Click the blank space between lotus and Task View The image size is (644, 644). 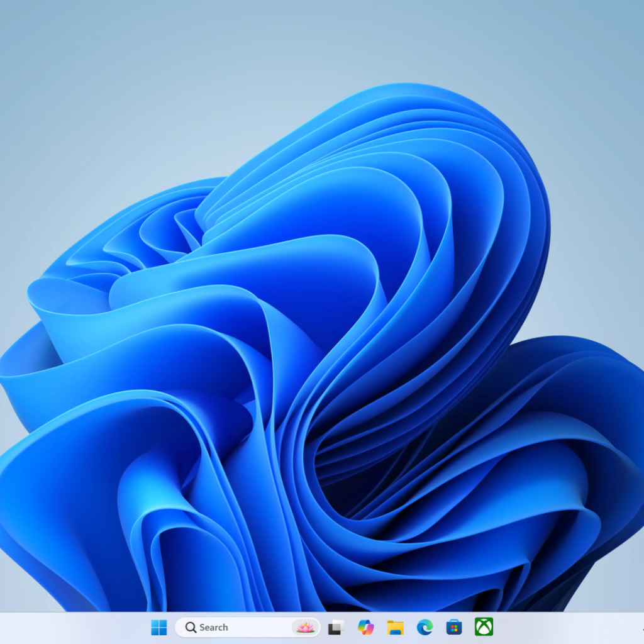(x=323, y=628)
